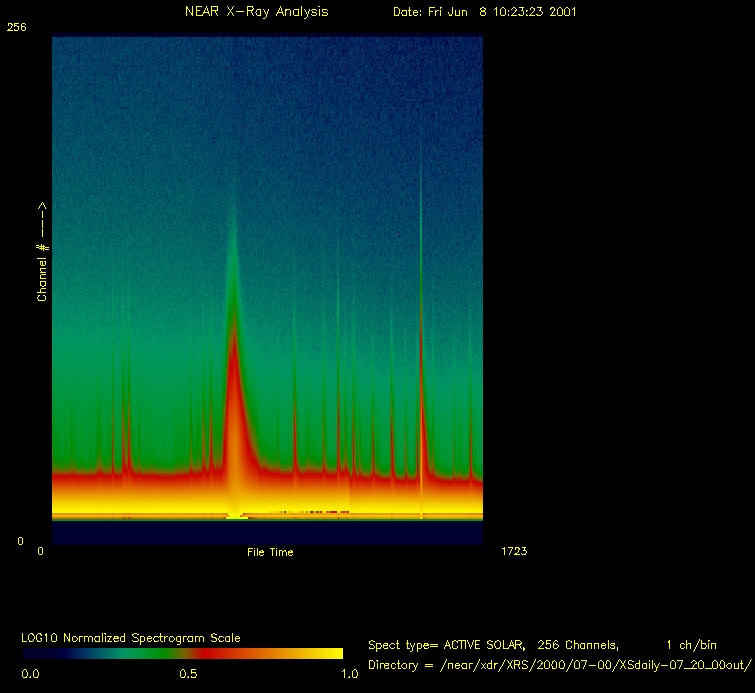Image resolution: width=755 pixels, height=693 pixels.
Task: Click the LOG10 Normalized Spectrogram Scale label
Action: [x=130, y=638]
